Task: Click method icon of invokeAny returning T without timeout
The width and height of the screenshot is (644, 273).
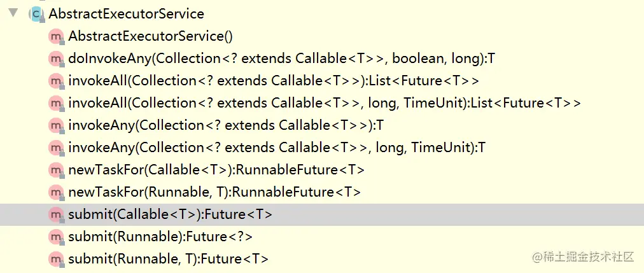Action: (x=56, y=125)
